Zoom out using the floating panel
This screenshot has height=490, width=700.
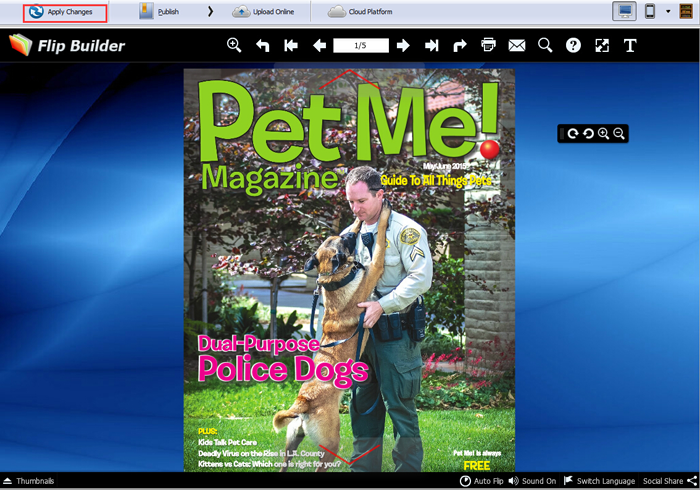click(x=619, y=133)
